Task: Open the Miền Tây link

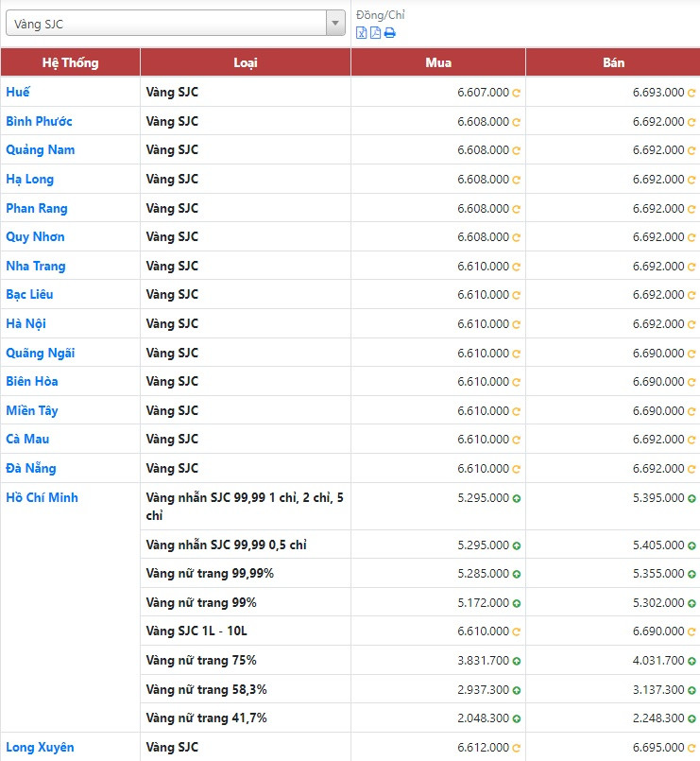Action: (32, 410)
